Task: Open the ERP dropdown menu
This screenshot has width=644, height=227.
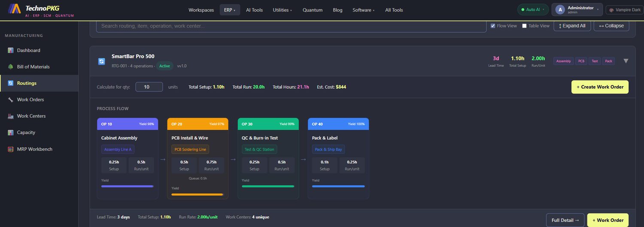Action: click(x=230, y=10)
